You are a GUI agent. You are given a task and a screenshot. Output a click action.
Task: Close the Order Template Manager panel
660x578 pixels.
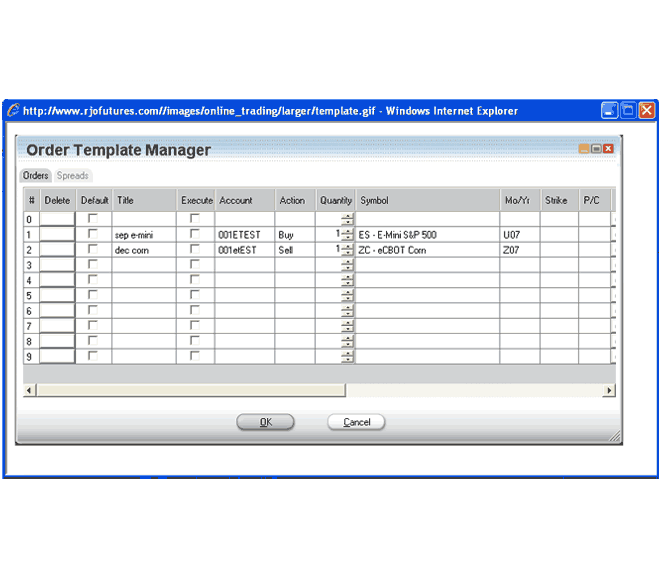(608, 149)
